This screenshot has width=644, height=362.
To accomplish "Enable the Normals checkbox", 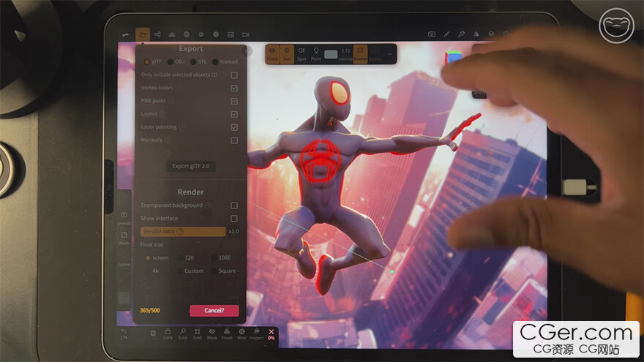I will (234, 140).
